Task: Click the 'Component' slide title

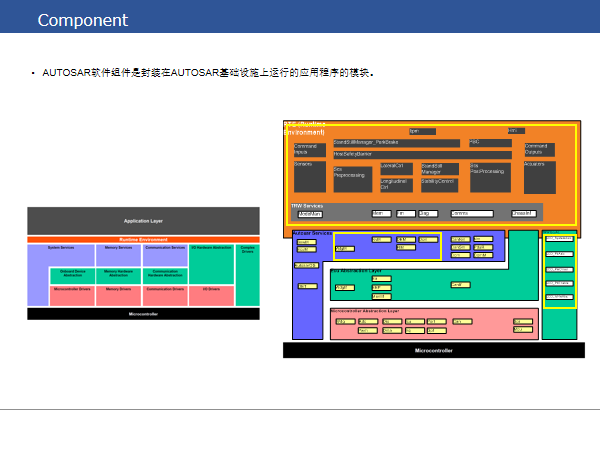Action: 82,20
